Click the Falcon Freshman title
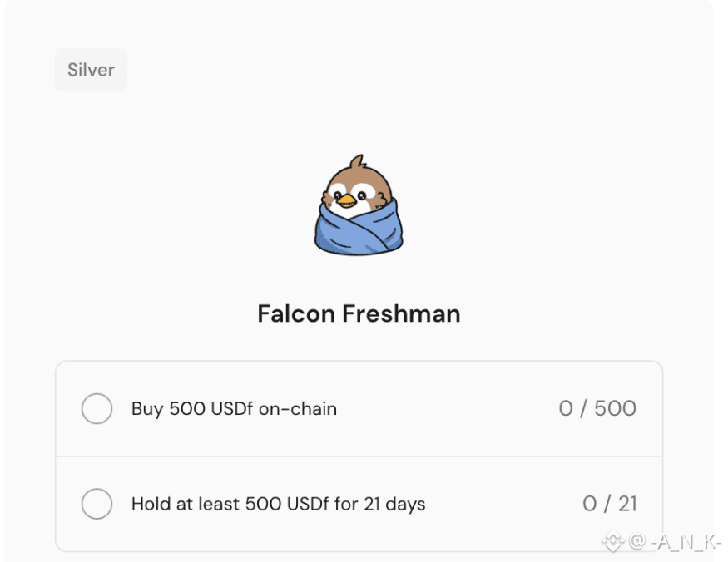728x562 pixels. [x=359, y=313]
